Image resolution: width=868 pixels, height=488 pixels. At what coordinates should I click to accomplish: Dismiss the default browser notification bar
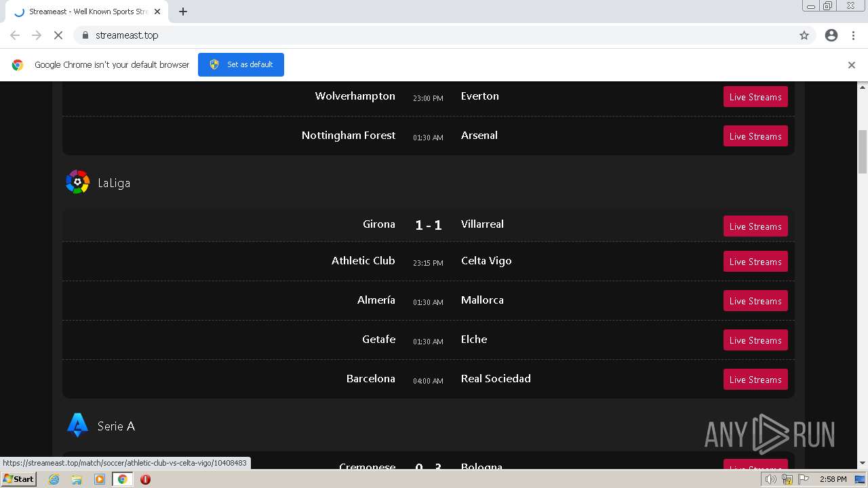tap(852, 65)
